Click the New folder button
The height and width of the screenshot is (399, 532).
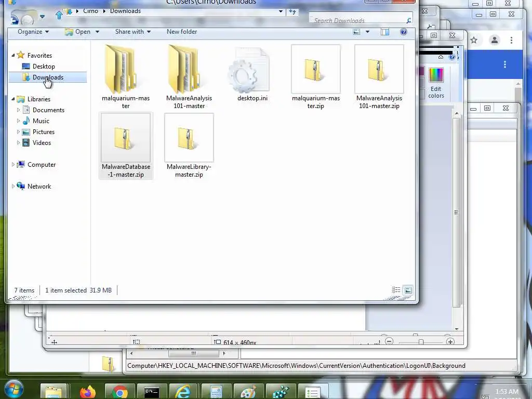tap(181, 32)
